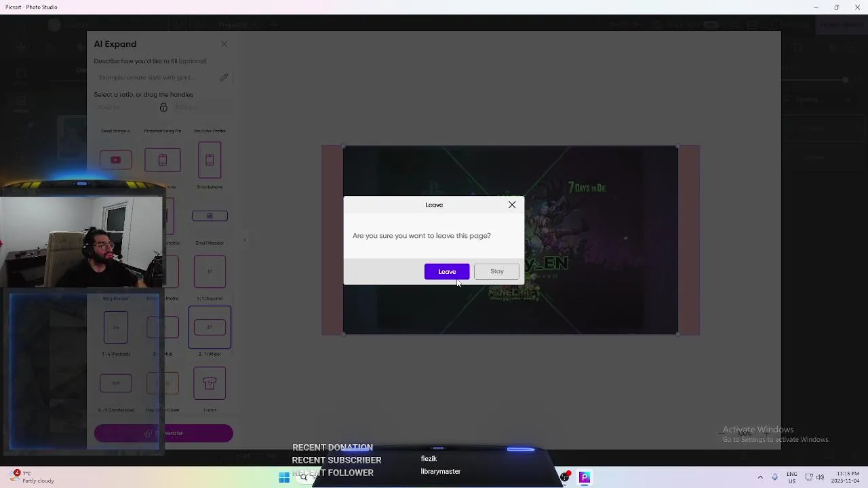Expand the hidden system tray icons

pyautogui.click(x=760, y=477)
